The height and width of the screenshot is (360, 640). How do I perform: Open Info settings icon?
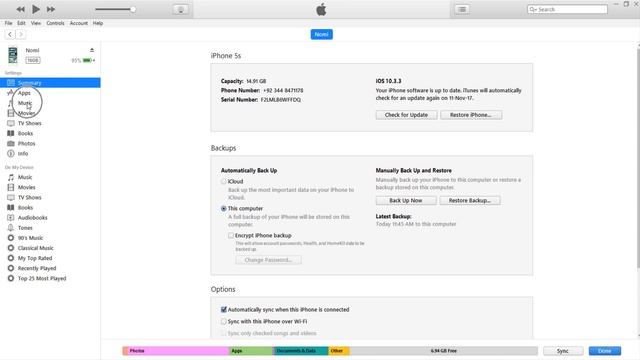(11, 153)
